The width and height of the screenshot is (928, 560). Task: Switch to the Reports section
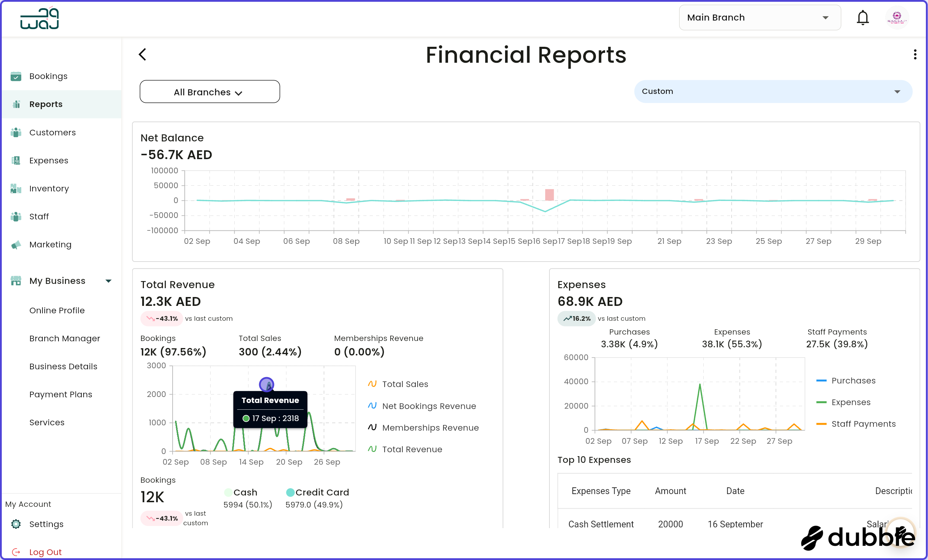(x=46, y=104)
